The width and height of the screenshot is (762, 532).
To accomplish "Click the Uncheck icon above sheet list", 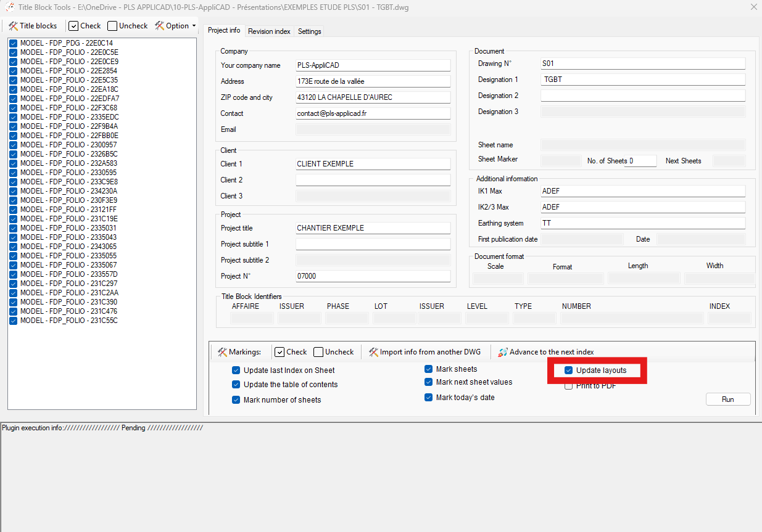I will click(x=112, y=26).
